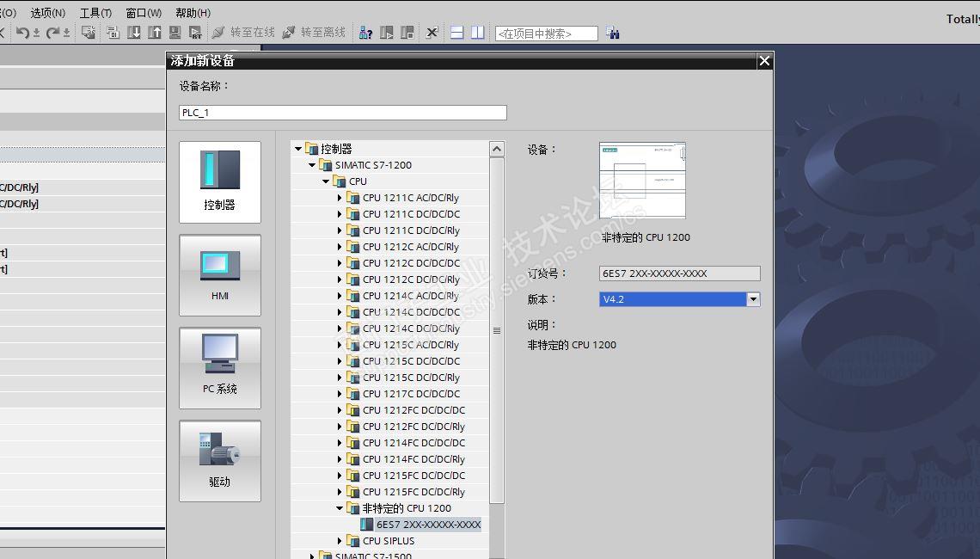Click CPU 1214FC DC/DC/DC folder icon
Image resolution: width=980 pixels, height=559 pixels.
354,443
